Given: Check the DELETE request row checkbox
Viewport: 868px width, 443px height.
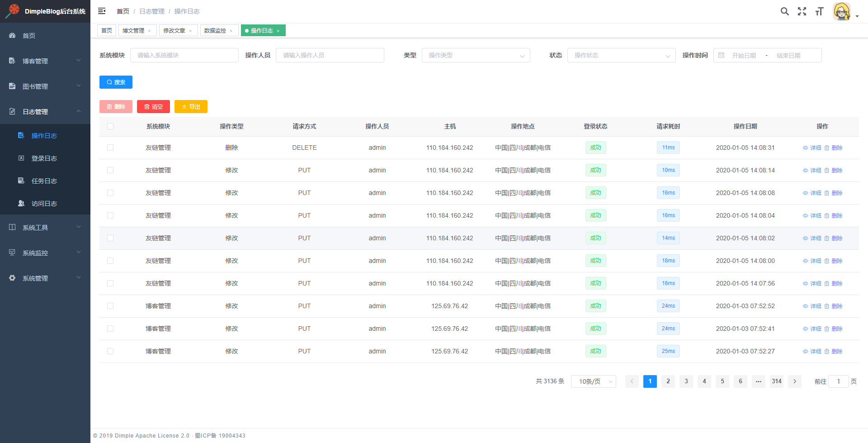Looking at the screenshot, I should (110, 148).
